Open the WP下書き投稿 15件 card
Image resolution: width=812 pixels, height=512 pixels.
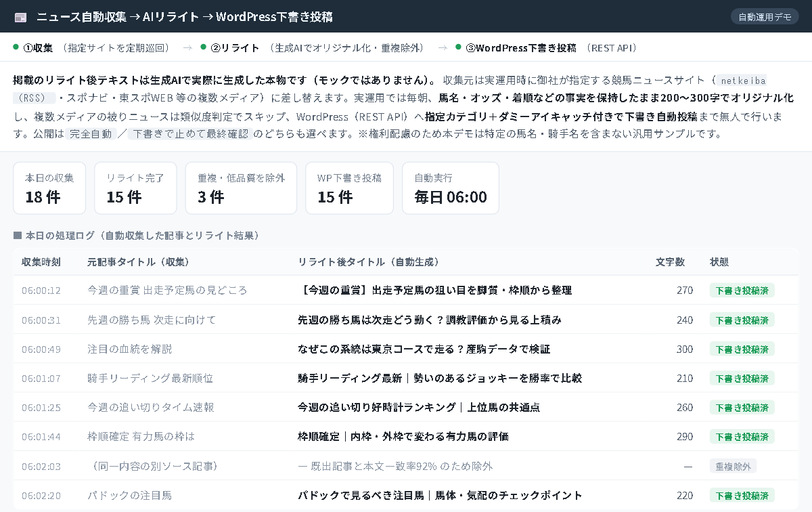coord(350,188)
